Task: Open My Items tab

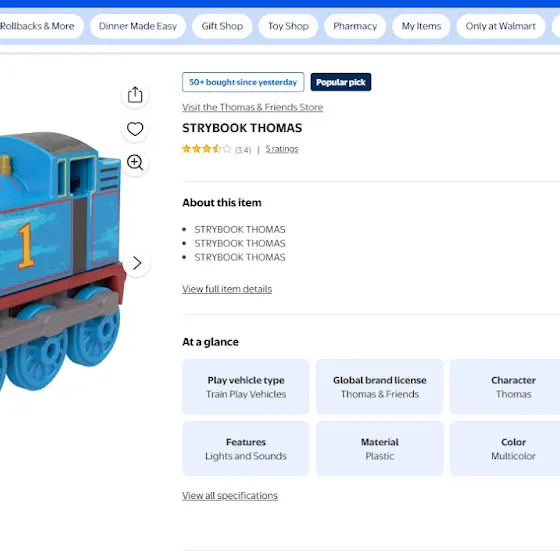Action: (x=421, y=26)
